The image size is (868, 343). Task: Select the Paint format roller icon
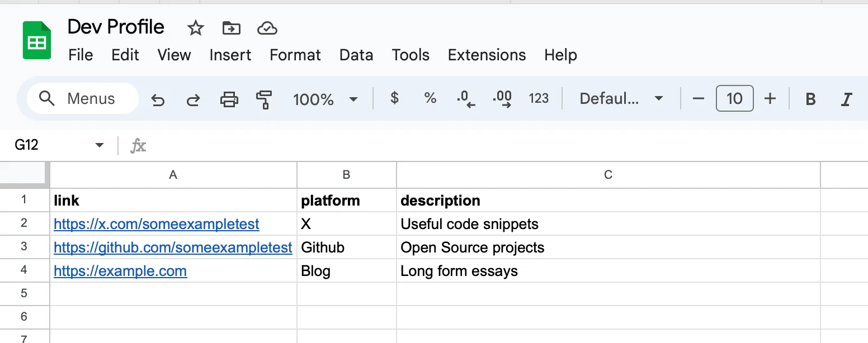point(263,99)
